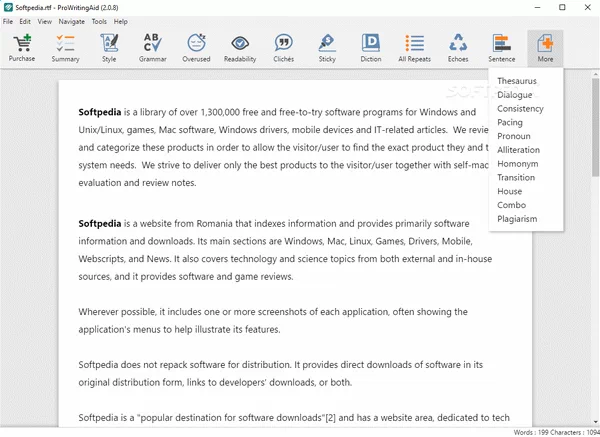Open the Echoes report
The height and width of the screenshot is (437, 600).
pos(458,48)
